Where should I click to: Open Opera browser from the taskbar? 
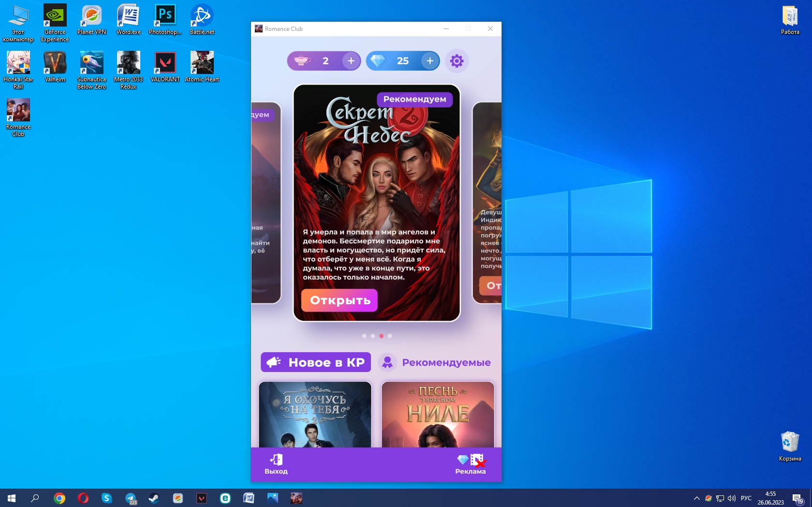click(83, 498)
